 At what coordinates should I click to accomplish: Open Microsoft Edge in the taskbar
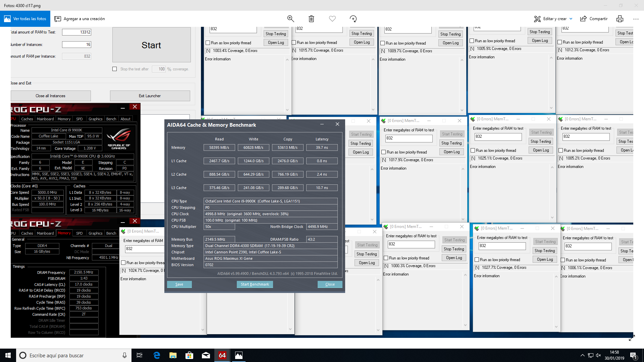tap(156, 355)
